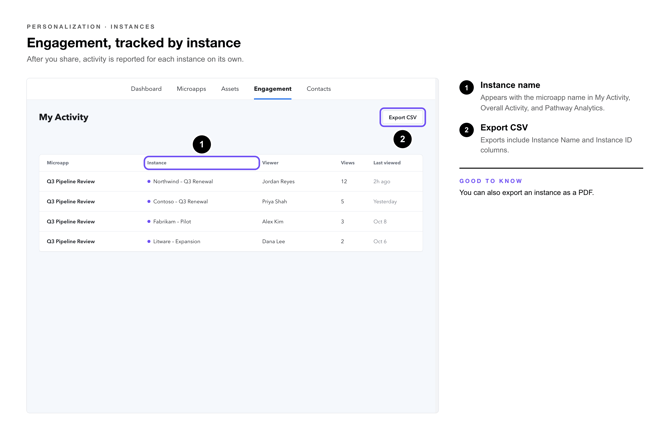The width and height of the screenshot is (670, 430).
Task: Open the Contacts tab
Action: (318, 89)
